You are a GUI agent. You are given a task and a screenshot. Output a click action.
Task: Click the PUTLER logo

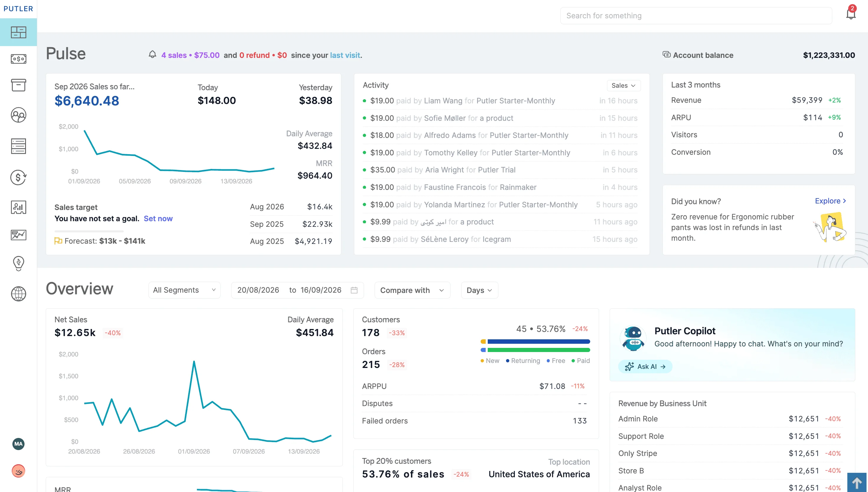(x=18, y=9)
